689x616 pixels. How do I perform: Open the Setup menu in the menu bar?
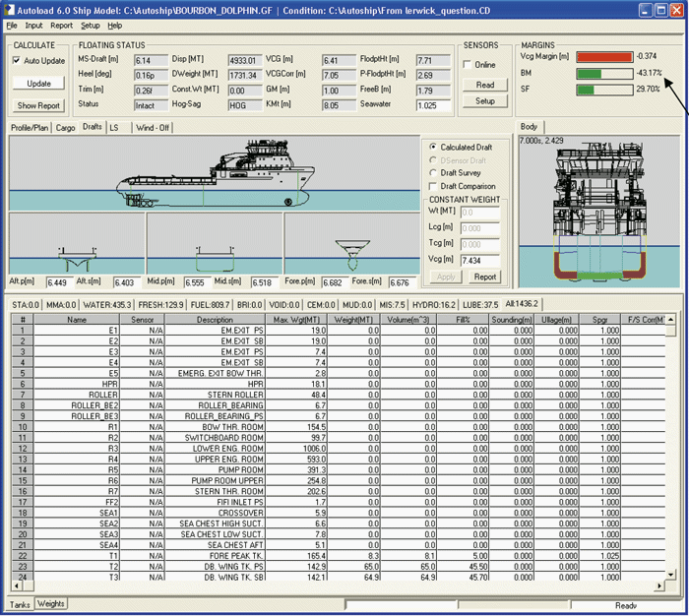[x=90, y=25]
